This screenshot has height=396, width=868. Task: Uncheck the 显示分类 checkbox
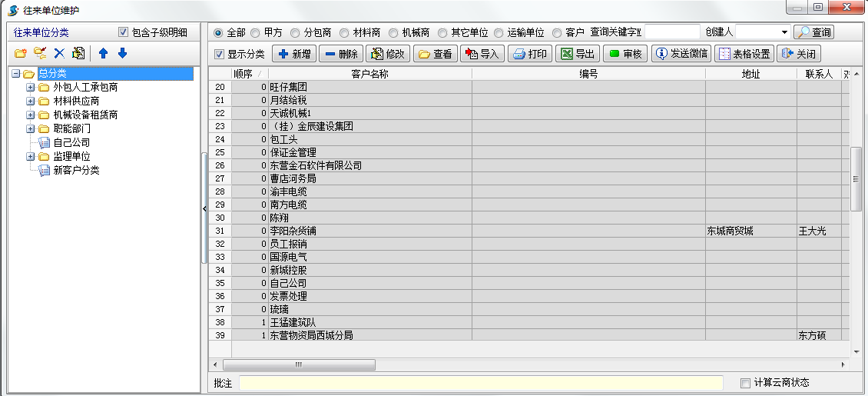220,55
